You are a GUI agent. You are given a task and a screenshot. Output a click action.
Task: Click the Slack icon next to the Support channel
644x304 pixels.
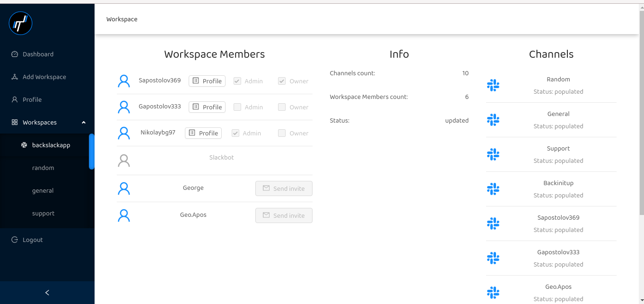click(493, 154)
